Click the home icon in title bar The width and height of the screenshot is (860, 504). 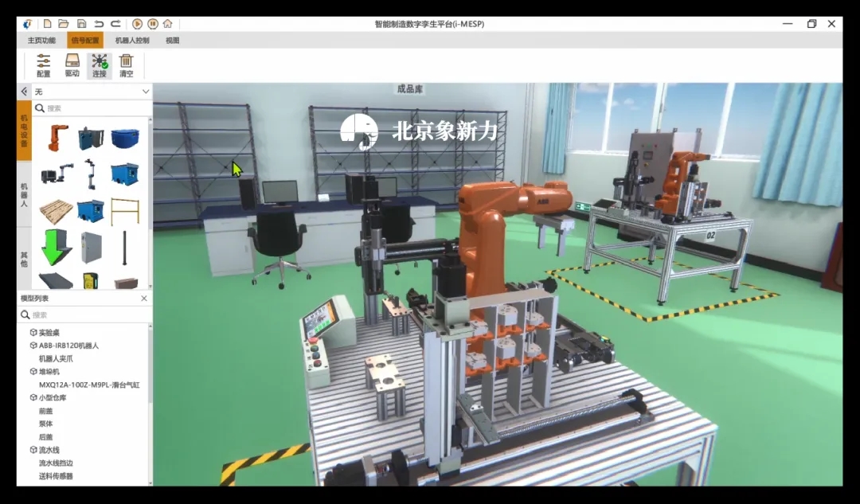click(167, 24)
